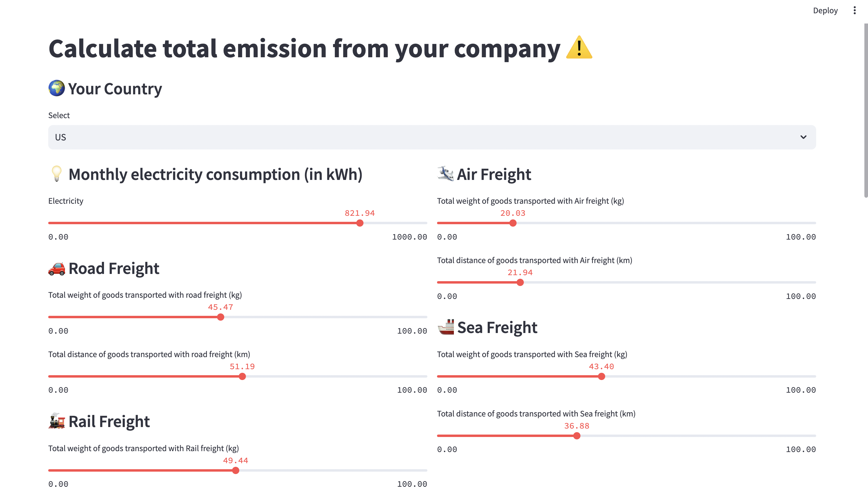Click the red car Road Freight icon

tap(57, 268)
